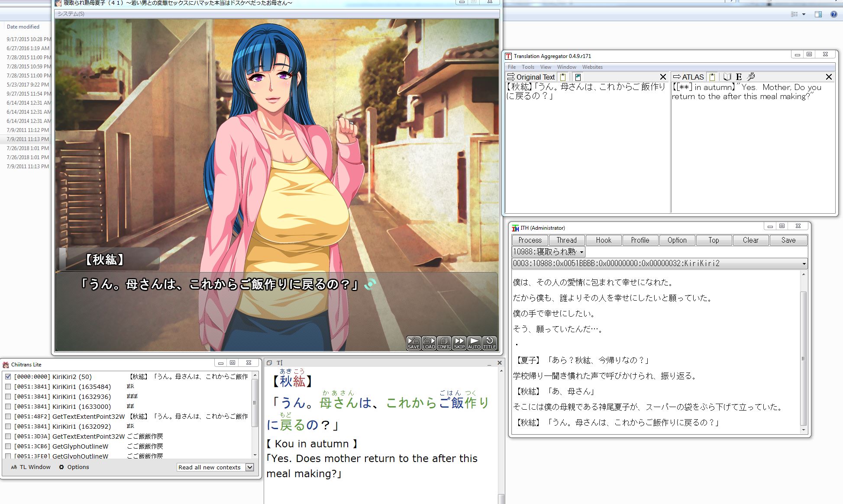Viewport: 843px width, 504px height.
Task: Open Options in Chiitrans Lite
Action: 74,467
